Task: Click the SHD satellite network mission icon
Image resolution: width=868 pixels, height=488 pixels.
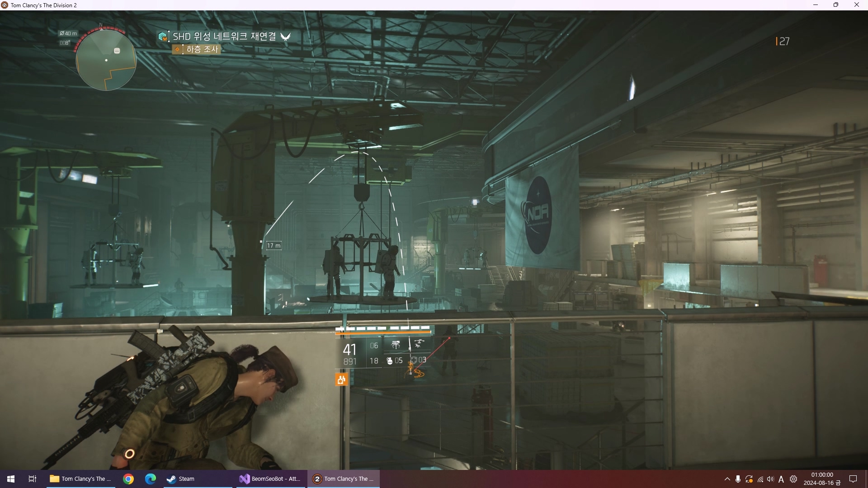Action: 163,37
